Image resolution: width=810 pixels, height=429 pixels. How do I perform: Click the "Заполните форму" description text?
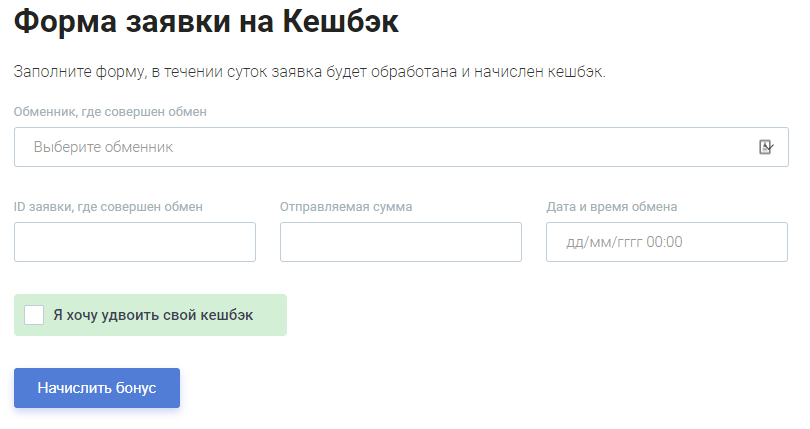80,71
